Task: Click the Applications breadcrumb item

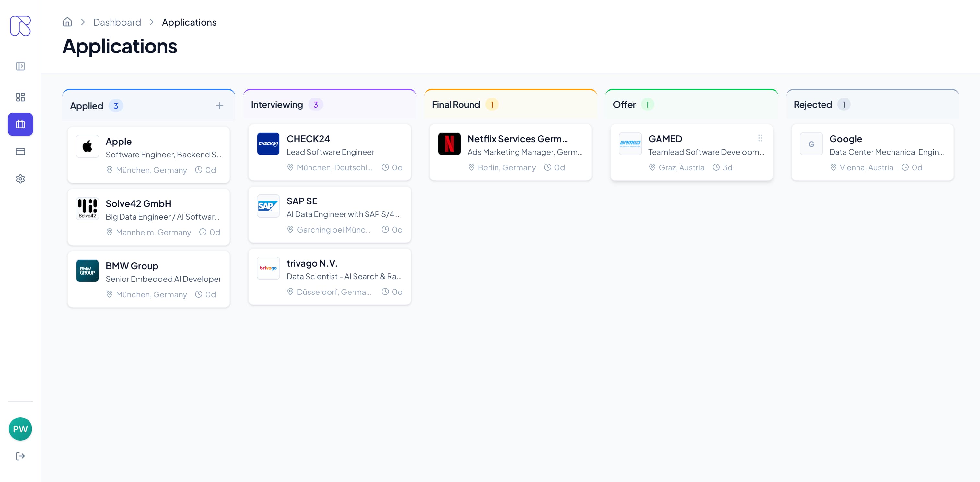Action: tap(189, 22)
